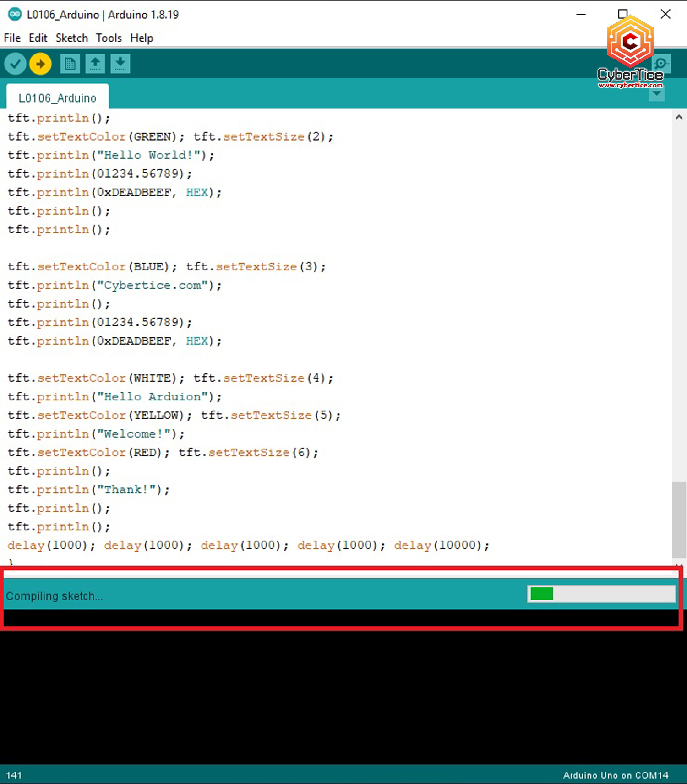Open the tab options dropdown arrow

657,94
